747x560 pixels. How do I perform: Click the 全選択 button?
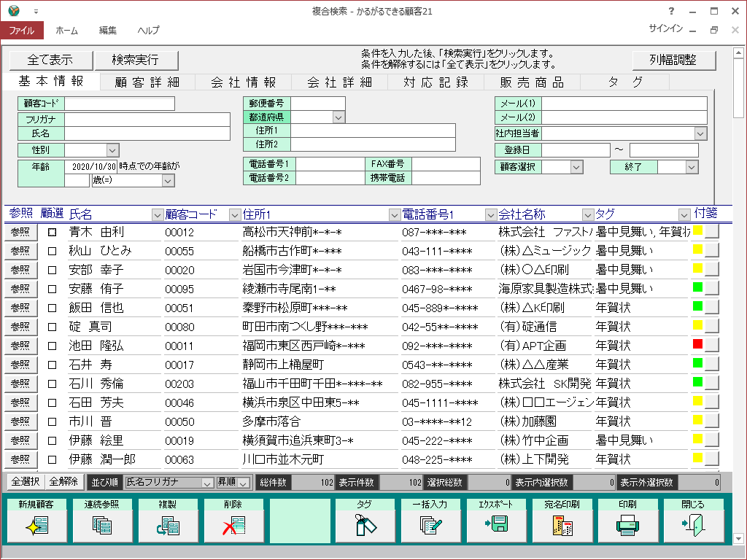26,482
